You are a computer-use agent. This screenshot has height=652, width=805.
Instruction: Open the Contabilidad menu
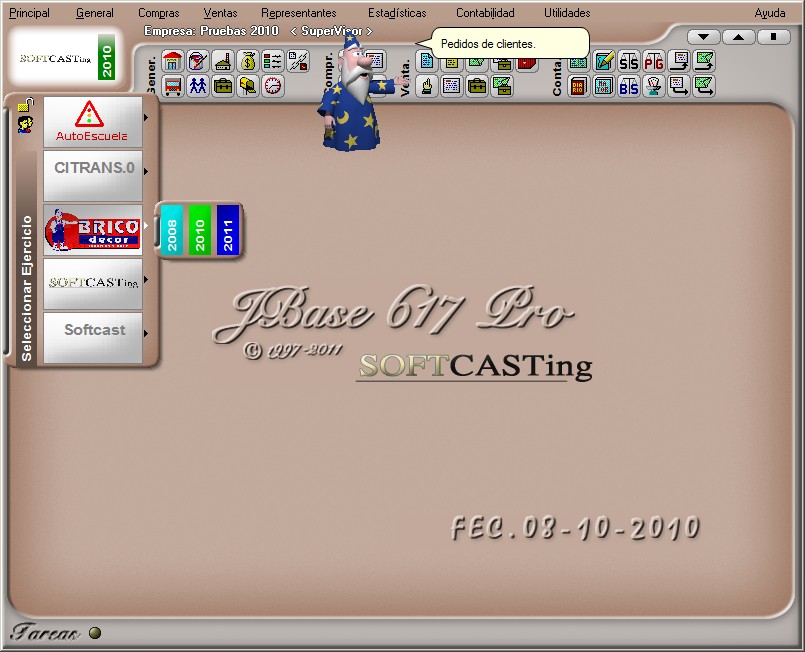(485, 13)
